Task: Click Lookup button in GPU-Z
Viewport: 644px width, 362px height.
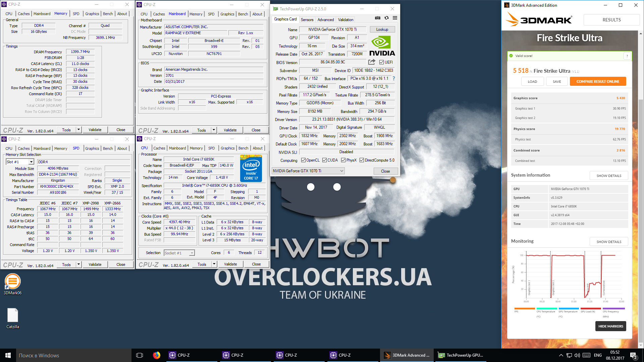Action: [382, 29]
